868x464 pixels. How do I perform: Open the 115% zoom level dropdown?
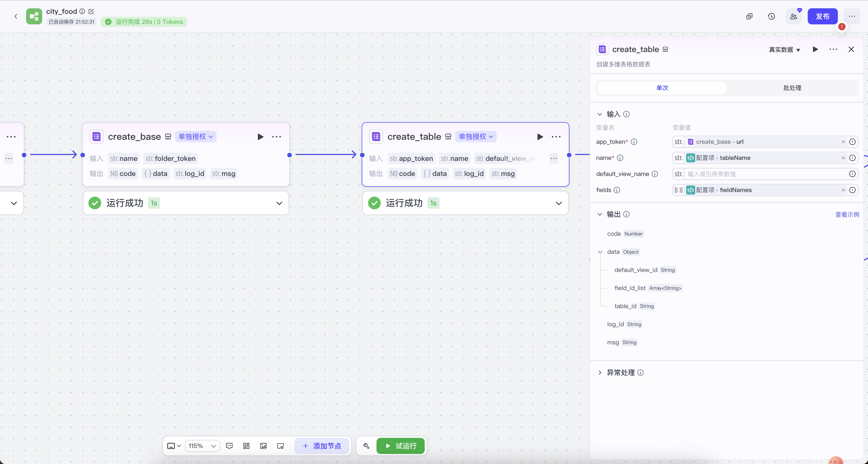point(202,446)
